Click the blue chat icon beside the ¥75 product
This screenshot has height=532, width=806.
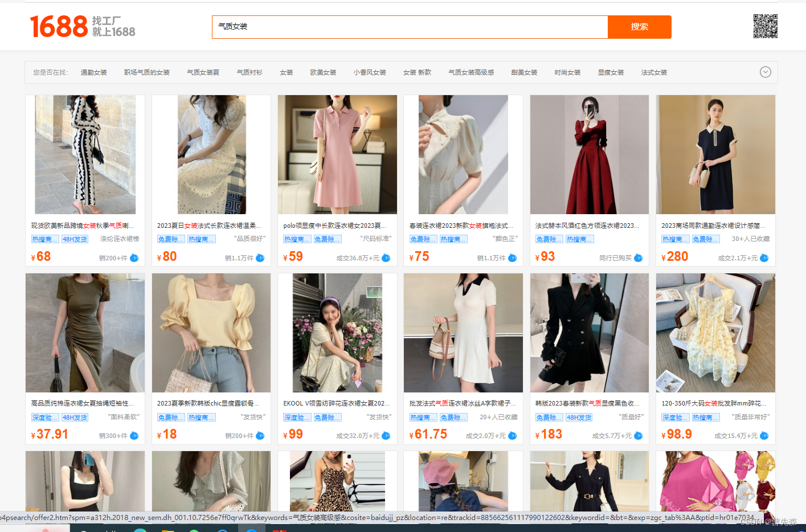[x=513, y=258]
